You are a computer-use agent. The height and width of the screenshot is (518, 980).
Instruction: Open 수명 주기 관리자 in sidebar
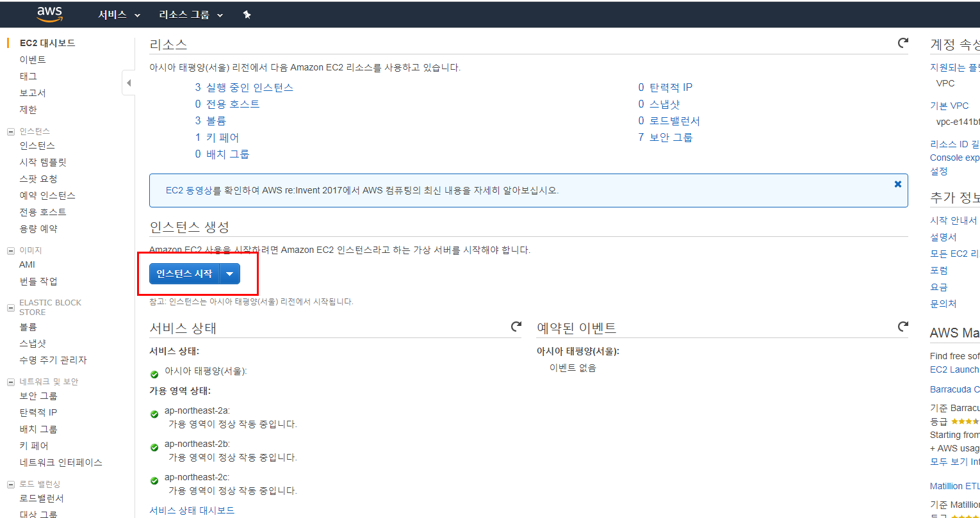point(53,360)
